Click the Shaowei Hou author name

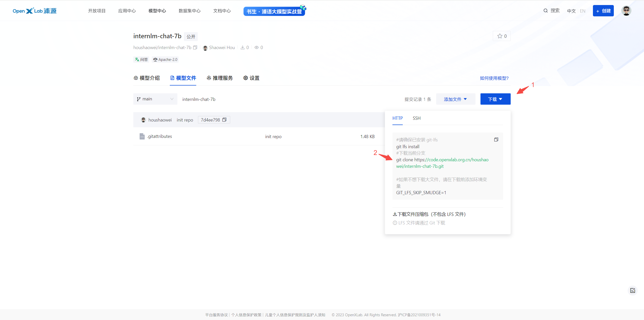point(222,48)
